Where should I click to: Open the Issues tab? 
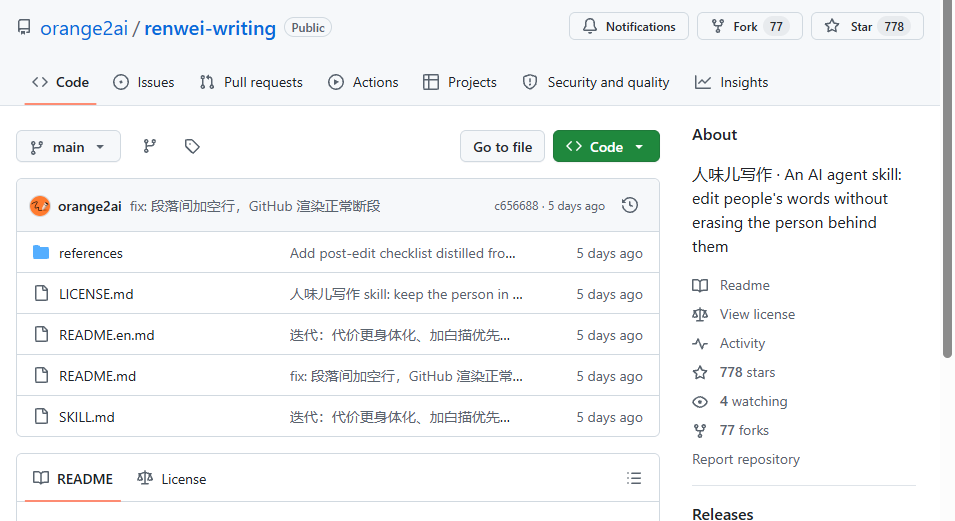pyautogui.click(x=144, y=82)
